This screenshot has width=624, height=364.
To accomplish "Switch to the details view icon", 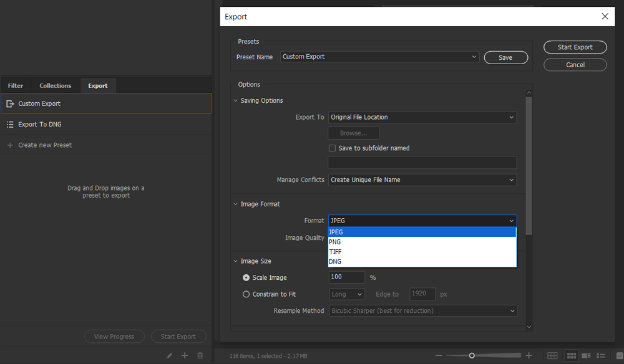I will (x=587, y=355).
